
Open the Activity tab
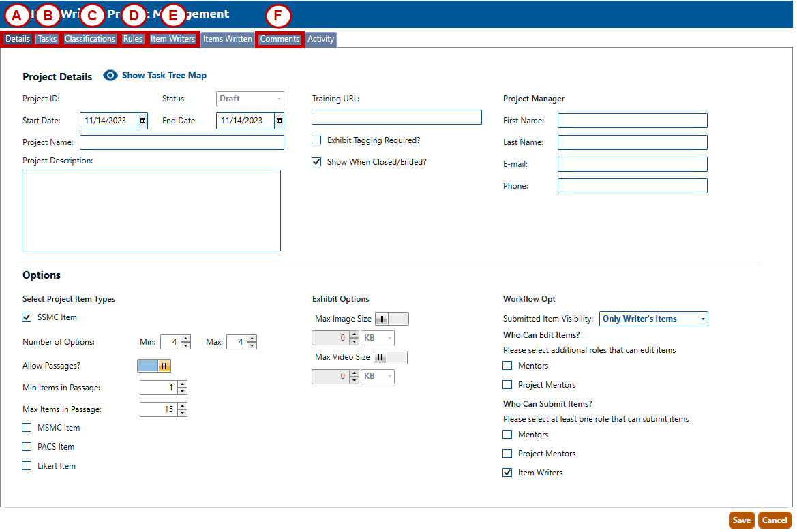tap(320, 40)
